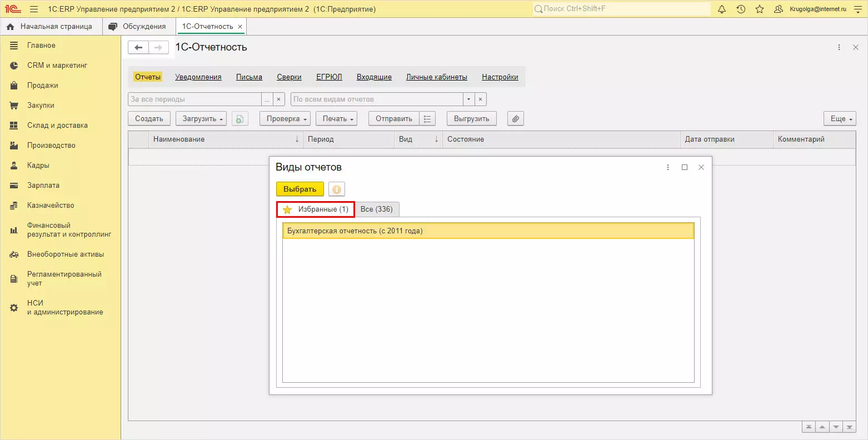The image size is (868, 440).
Task: Switch to Все (336) tab
Action: 377,209
